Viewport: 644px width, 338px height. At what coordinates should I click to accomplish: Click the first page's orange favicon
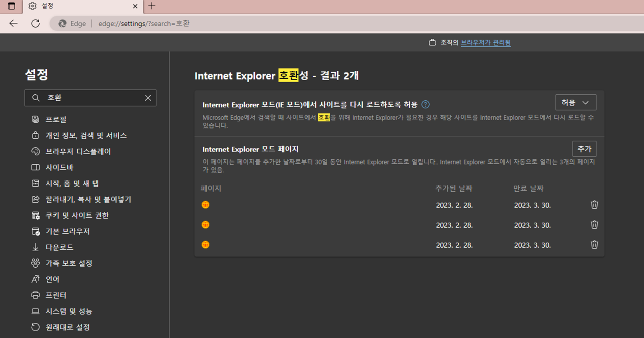point(206,205)
